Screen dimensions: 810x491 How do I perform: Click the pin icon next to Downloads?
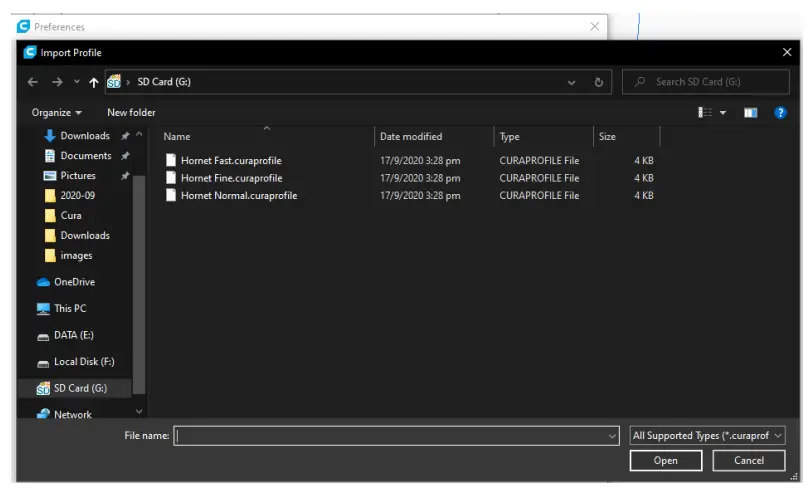click(x=125, y=136)
